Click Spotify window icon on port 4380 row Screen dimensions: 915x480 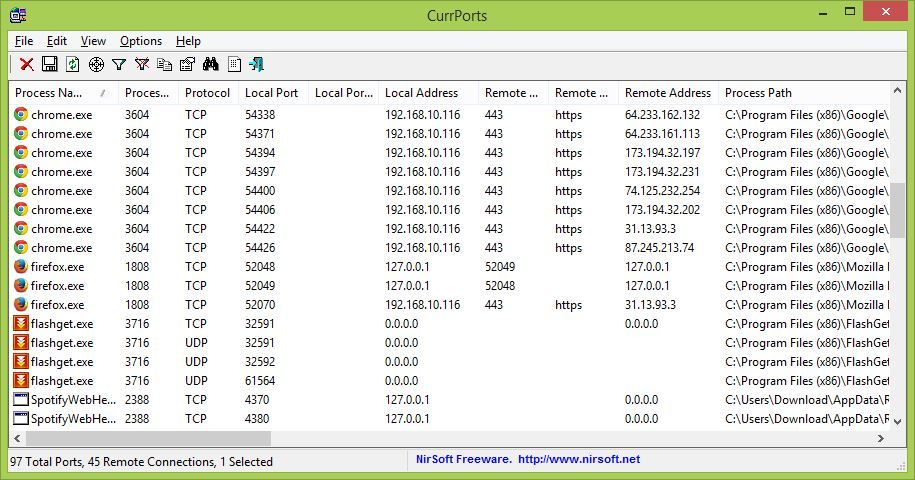[x=21, y=418]
